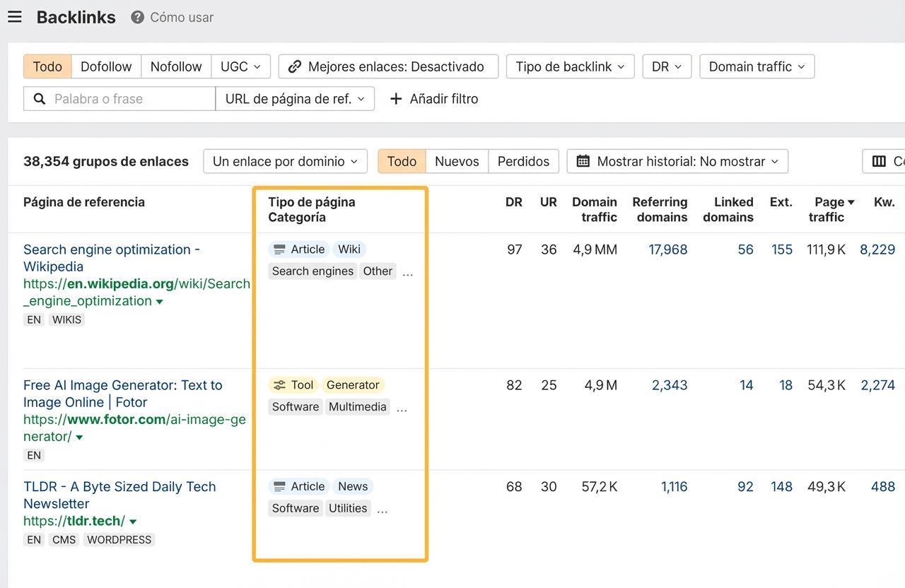Viewport: 905px width, 588px height.
Task: Open the hamburger menu icon
Action: click(14, 17)
